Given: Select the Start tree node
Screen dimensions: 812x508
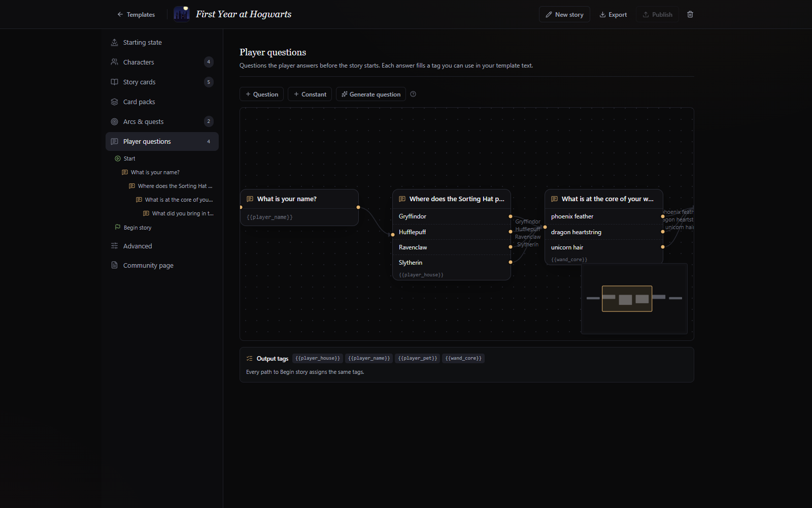Looking at the screenshot, I should (129, 158).
